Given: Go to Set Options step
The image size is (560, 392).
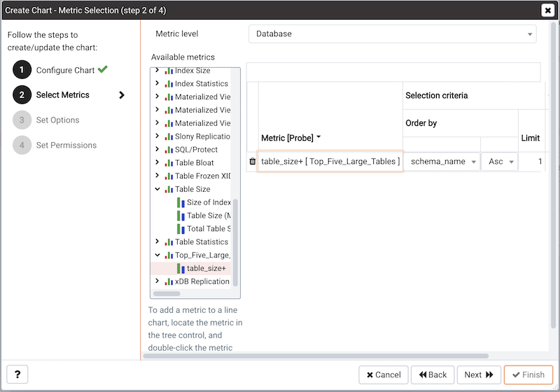Looking at the screenshot, I should pyautogui.click(x=57, y=120).
